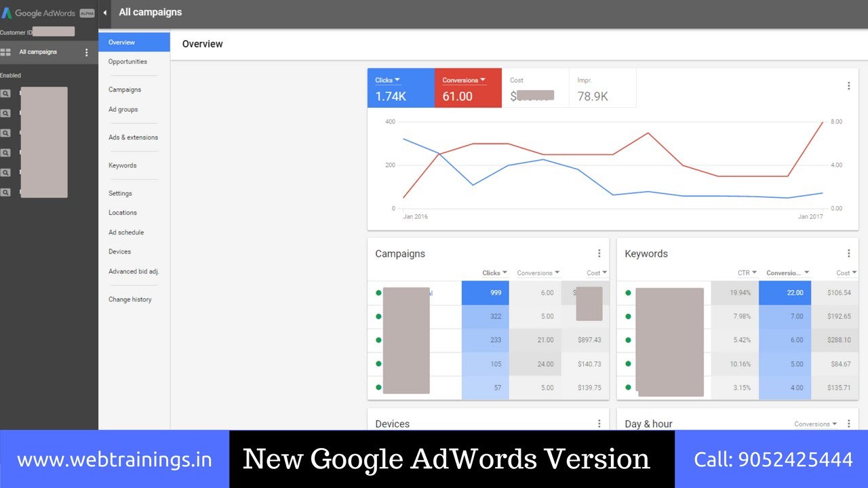
Task: Click the Keywords card title
Action: coord(646,253)
